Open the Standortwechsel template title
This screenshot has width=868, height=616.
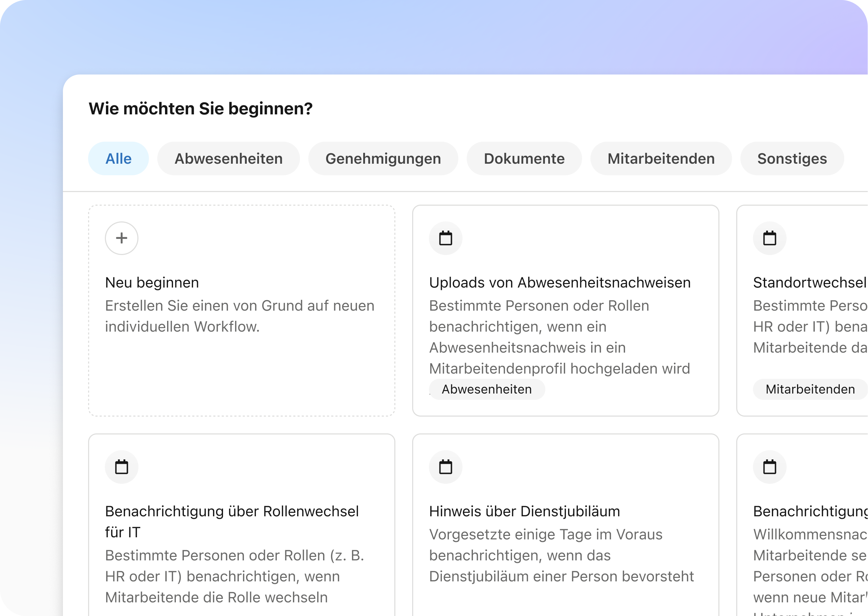click(x=810, y=283)
